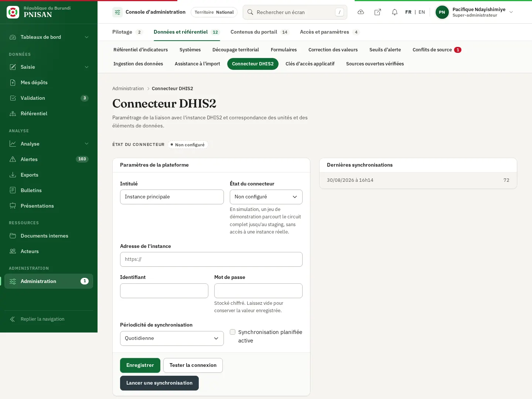This screenshot has height=399, width=532.
Task: Expand Tableaux de bord chevron
Action: tap(86, 37)
